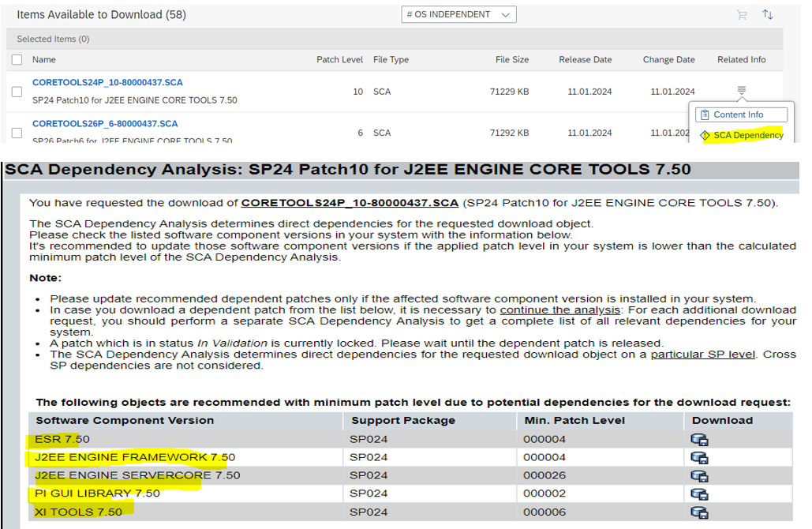Download ESR 7.50 dependency patch
The image size is (812, 529).
[x=698, y=440]
